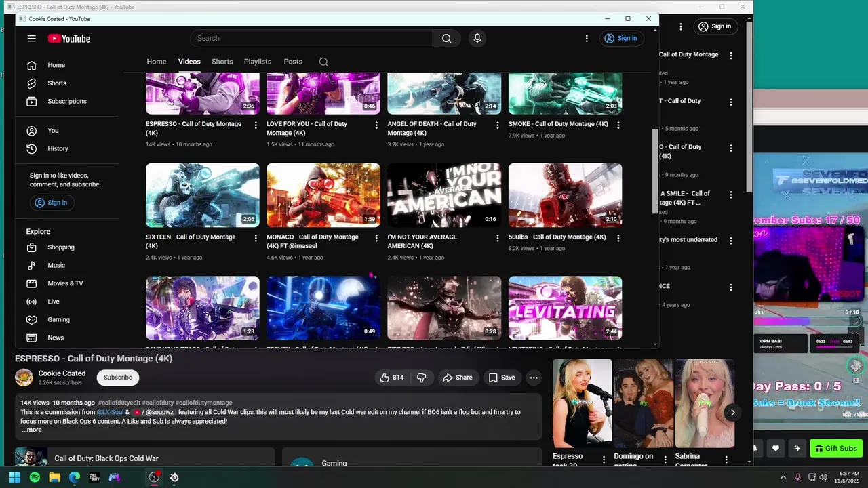Open options for SIXTEEN video card

coord(256,238)
